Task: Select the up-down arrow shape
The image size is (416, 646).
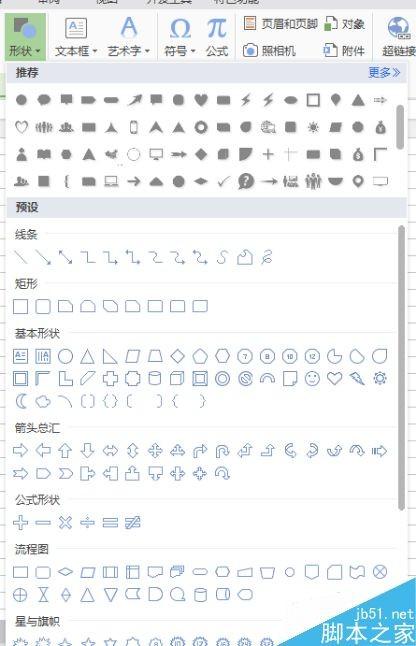Action: tap(133, 450)
